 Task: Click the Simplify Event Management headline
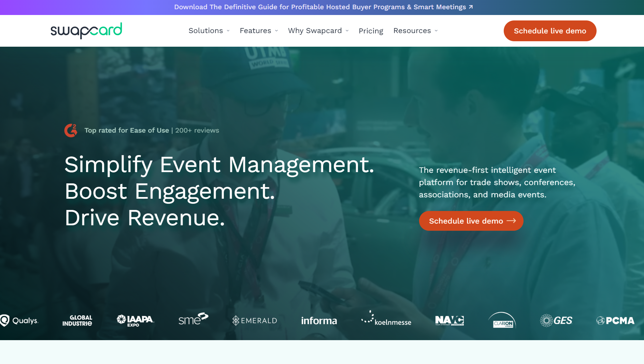pos(219,165)
